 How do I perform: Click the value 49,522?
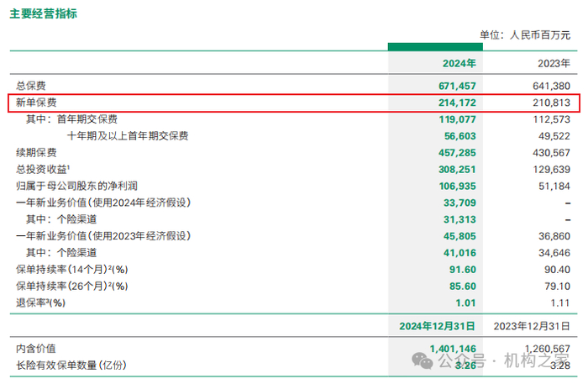[554, 136]
